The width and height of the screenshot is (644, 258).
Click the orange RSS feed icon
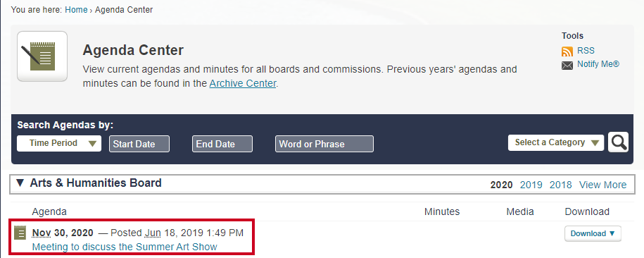click(567, 51)
